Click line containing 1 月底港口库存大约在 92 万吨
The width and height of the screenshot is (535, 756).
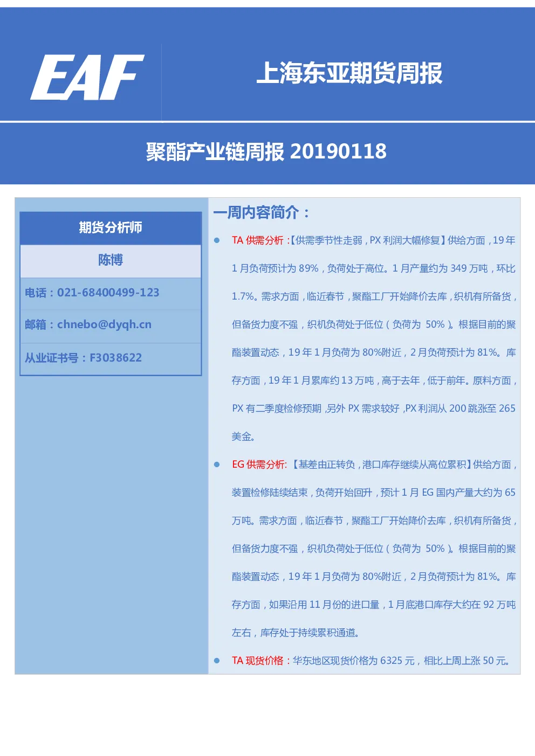click(374, 605)
